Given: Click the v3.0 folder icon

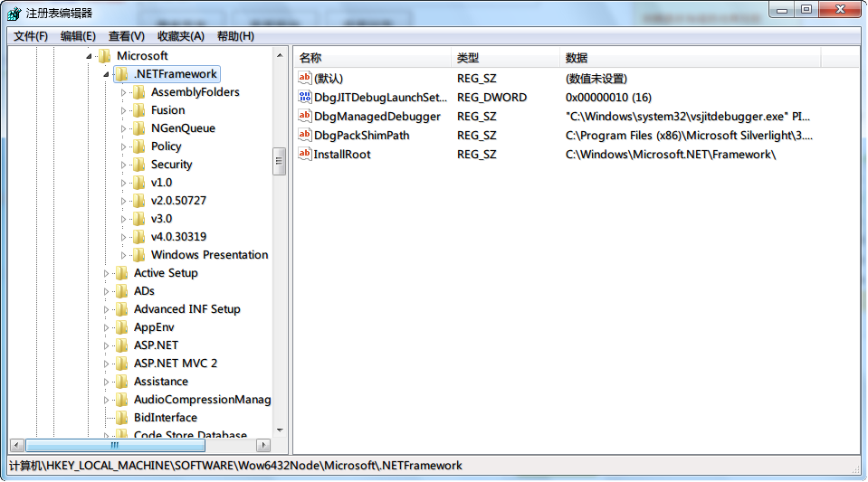Looking at the screenshot, I should click(139, 219).
